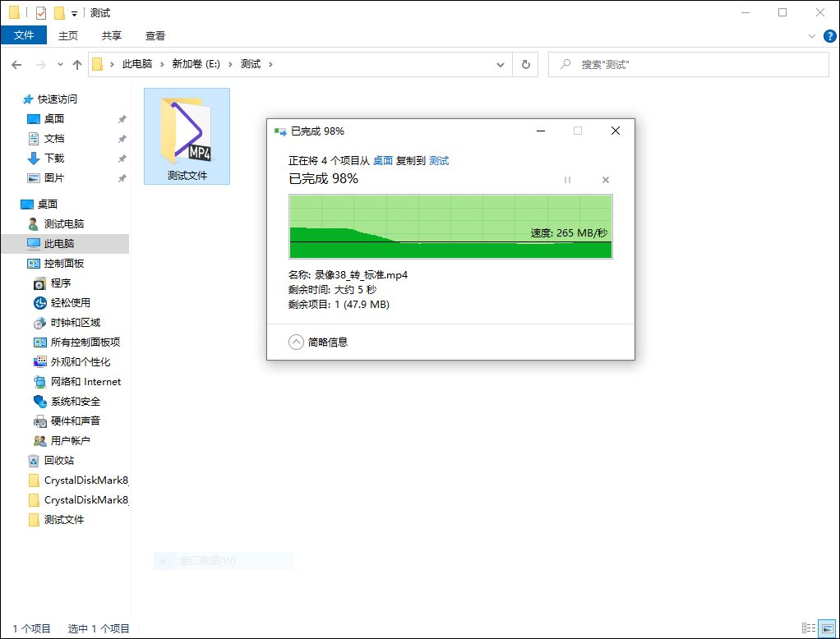The height and width of the screenshot is (639, 840).
Task: Open 文档 under quick access
Action: [54, 139]
